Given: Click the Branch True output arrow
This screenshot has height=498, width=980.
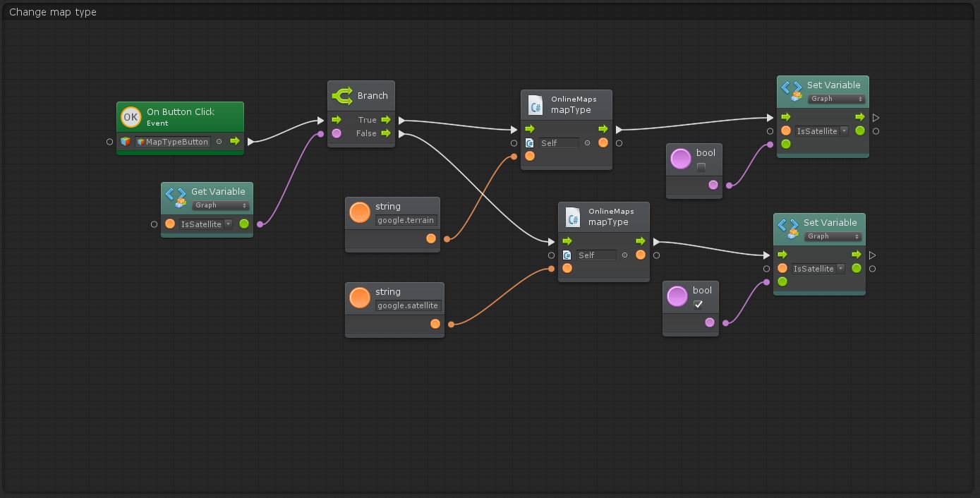Looking at the screenshot, I should (386, 120).
